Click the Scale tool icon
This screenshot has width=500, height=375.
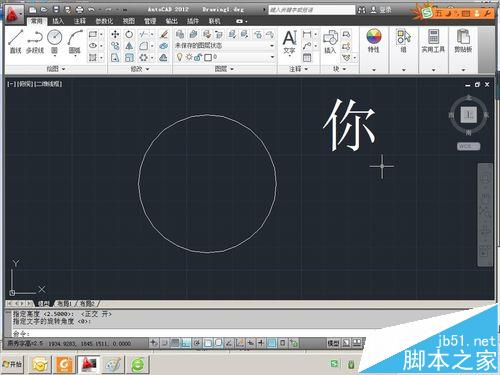pos(129,57)
